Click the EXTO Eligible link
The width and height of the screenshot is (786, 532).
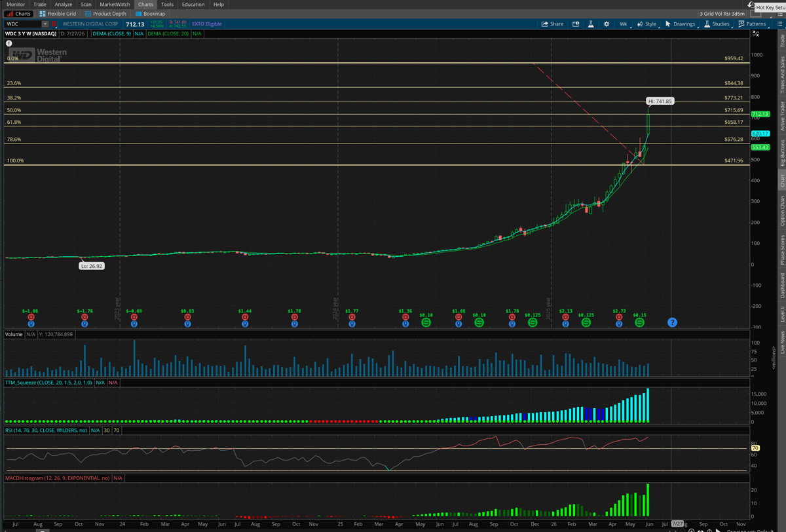tap(206, 24)
